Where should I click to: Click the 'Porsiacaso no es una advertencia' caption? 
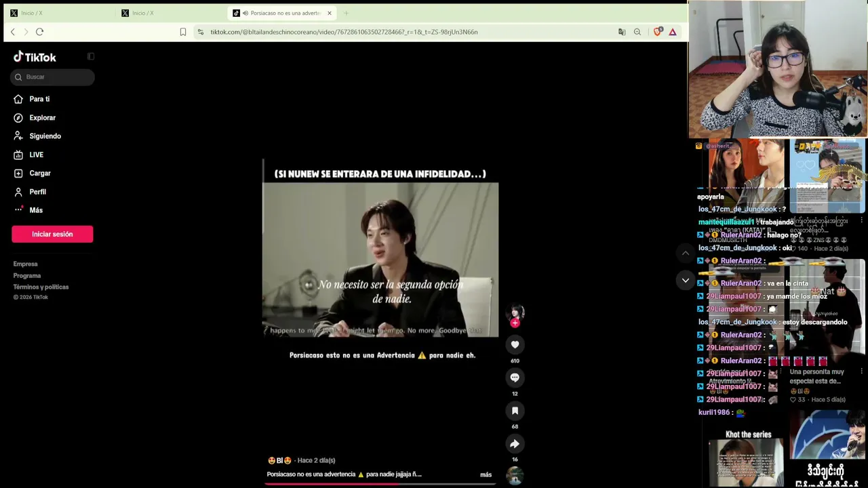tap(344, 474)
